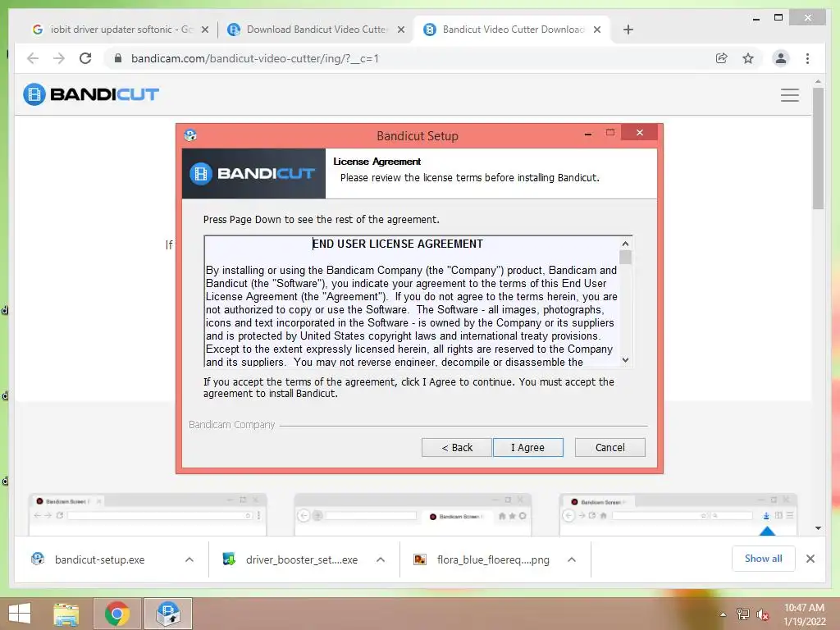Screen dimensions: 840x630
Task: Close the active Bandicut Video Cutter Download tab
Action: [x=597, y=30]
